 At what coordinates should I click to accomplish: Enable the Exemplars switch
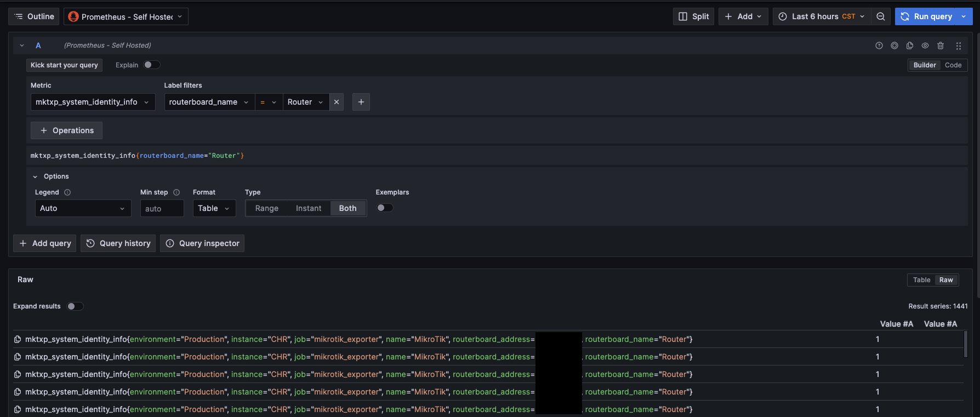pos(385,208)
